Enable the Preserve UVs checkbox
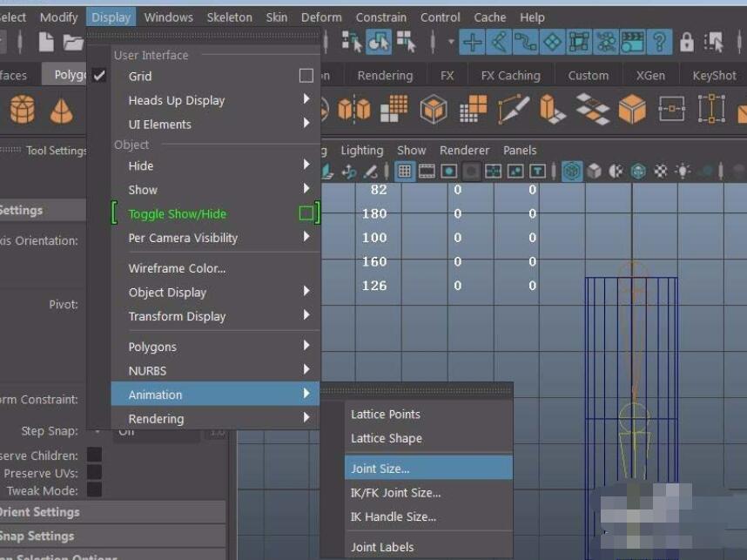747x560 pixels. [94, 473]
